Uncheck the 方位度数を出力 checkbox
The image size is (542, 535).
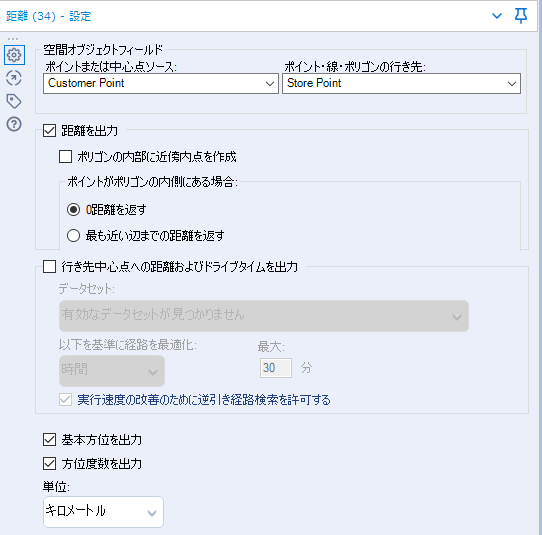(49, 463)
